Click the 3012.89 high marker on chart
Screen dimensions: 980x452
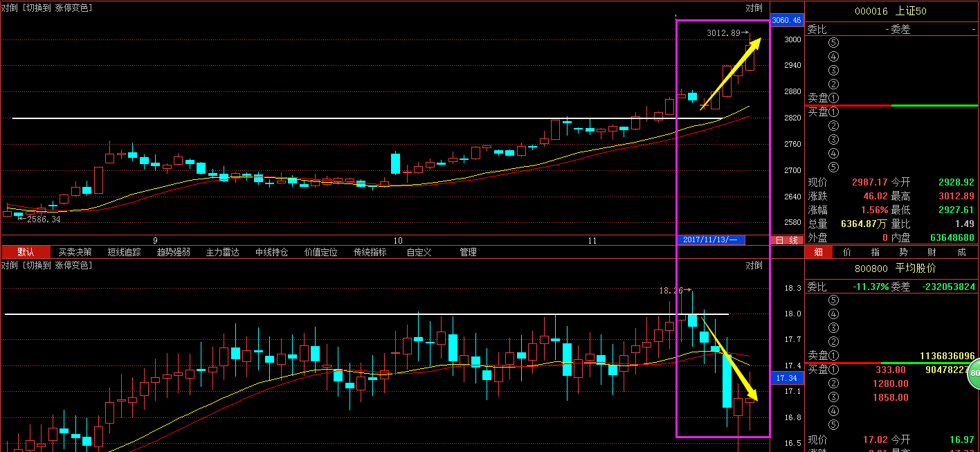pos(727,33)
